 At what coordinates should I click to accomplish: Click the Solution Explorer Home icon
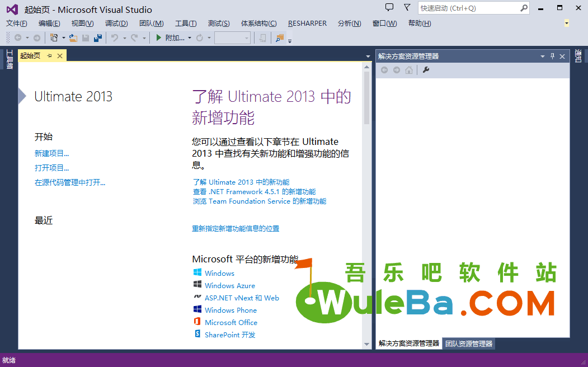(409, 70)
